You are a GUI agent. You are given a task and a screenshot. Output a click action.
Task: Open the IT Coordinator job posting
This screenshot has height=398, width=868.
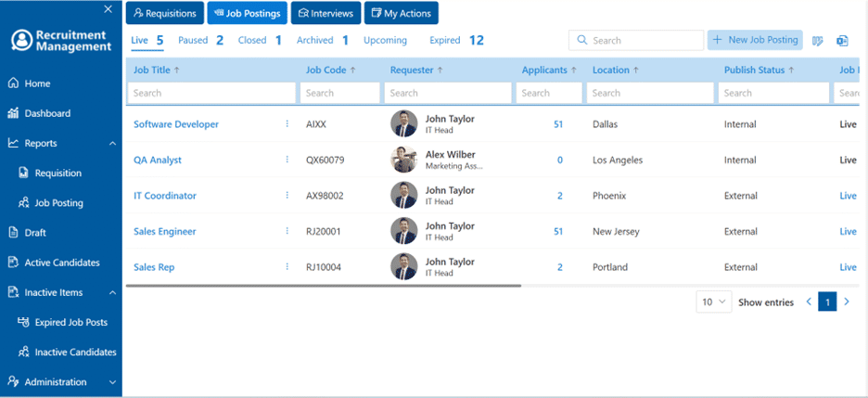pyautogui.click(x=164, y=196)
